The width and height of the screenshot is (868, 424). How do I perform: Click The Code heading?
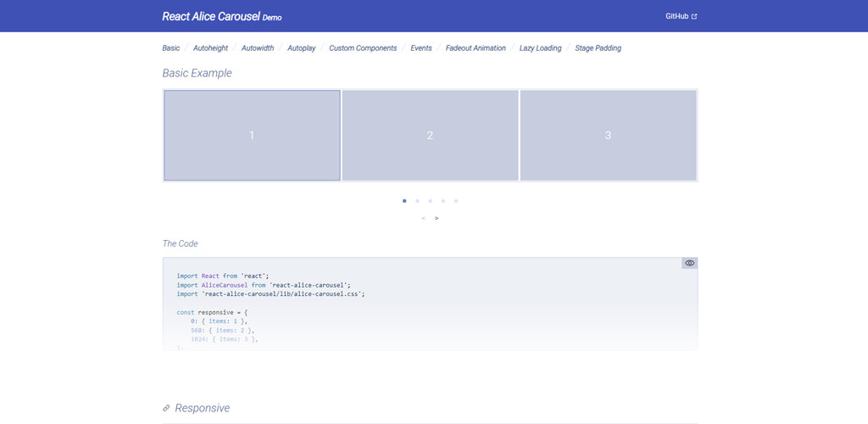(x=180, y=243)
